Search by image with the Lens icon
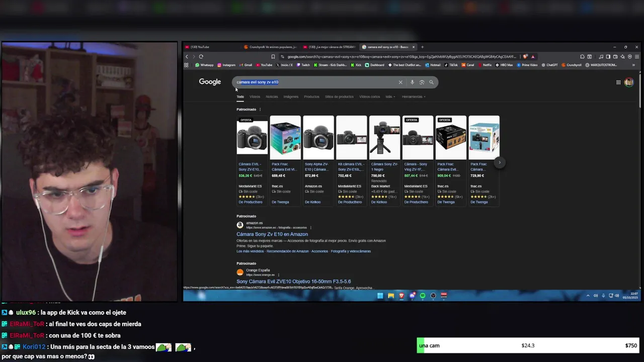The height and width of the screenshot is (362, 644). pos(422,82)
